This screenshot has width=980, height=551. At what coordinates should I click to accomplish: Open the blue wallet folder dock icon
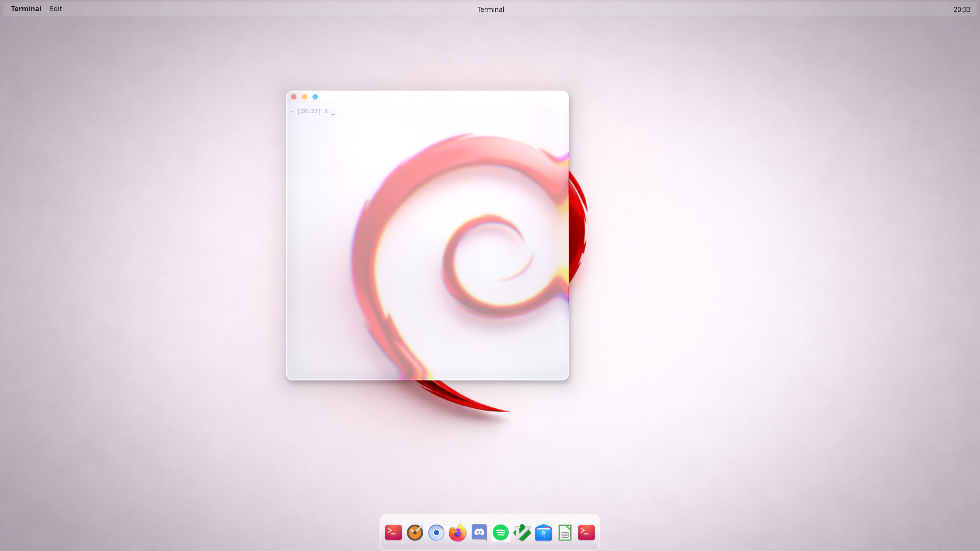543,533
